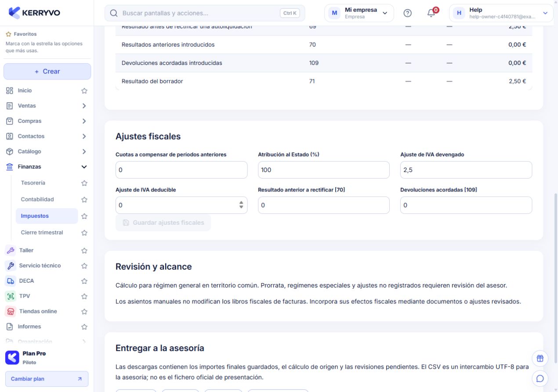The height and width of the screenshot is (392, 558).
Task: Focus the Buscar pantallas y acciones search box
Action: [205, 13]
